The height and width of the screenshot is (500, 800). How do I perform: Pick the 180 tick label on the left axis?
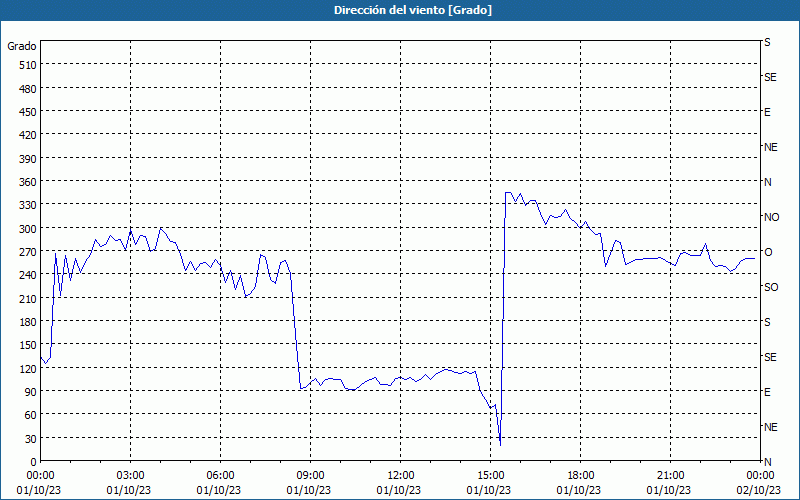pos(29,322)
